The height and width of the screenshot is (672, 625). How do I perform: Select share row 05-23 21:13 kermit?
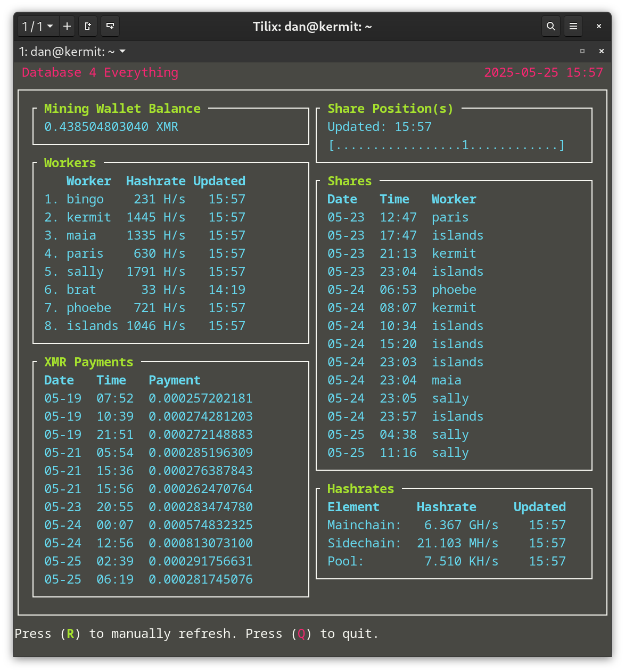pyautogui.click(x=402, y=253)
